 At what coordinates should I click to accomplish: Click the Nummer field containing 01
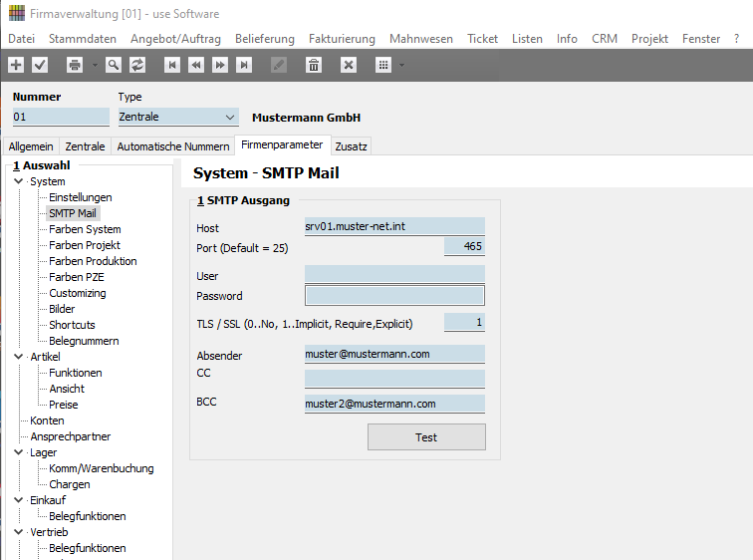[61, 117]
